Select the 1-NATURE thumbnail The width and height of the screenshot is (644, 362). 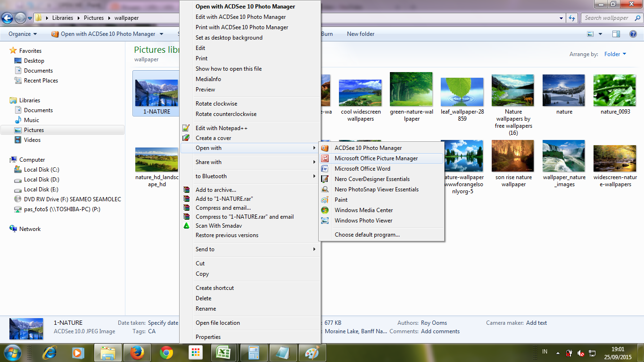[157, 93]
